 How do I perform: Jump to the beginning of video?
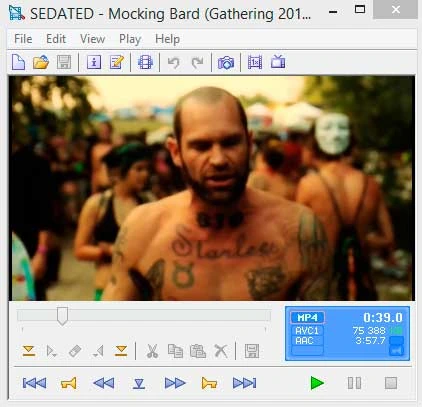pos(34,383)
